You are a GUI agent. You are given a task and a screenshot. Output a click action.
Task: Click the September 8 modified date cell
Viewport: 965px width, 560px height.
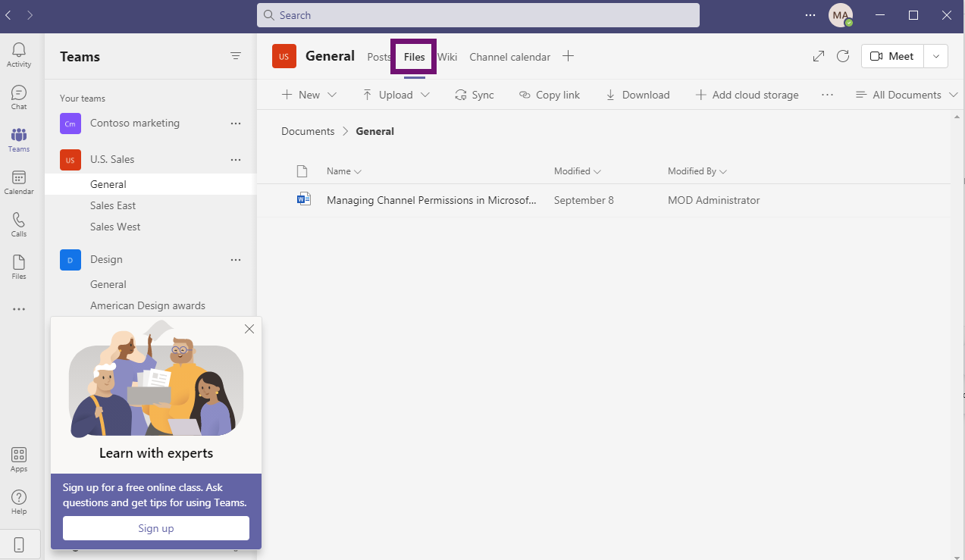[584, 200]
